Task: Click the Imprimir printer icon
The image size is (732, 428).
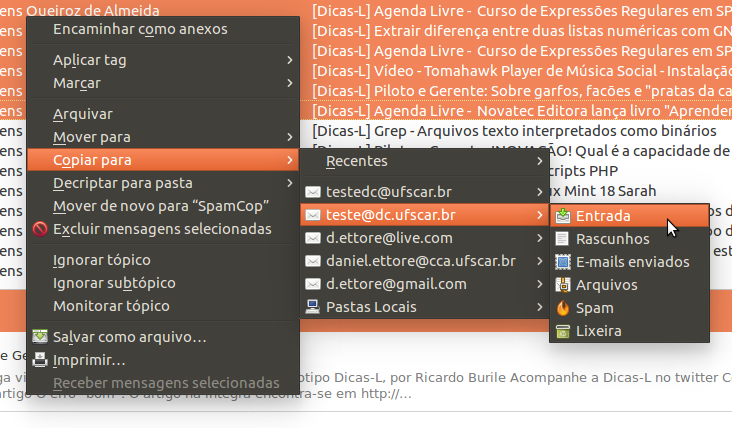Action: pos(40,360)
